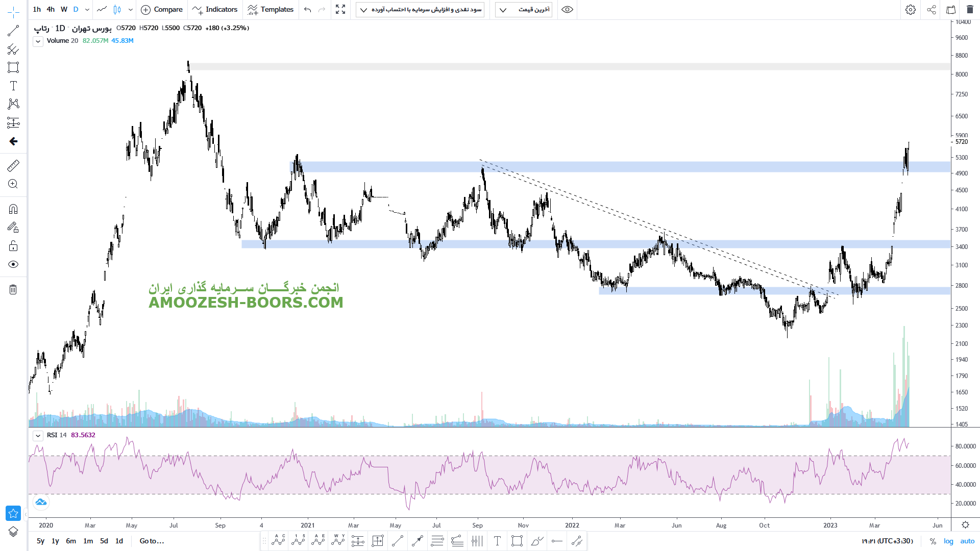Select the trend line drawing tool
The image size is (980, 551).
click(x=13, y=31)
